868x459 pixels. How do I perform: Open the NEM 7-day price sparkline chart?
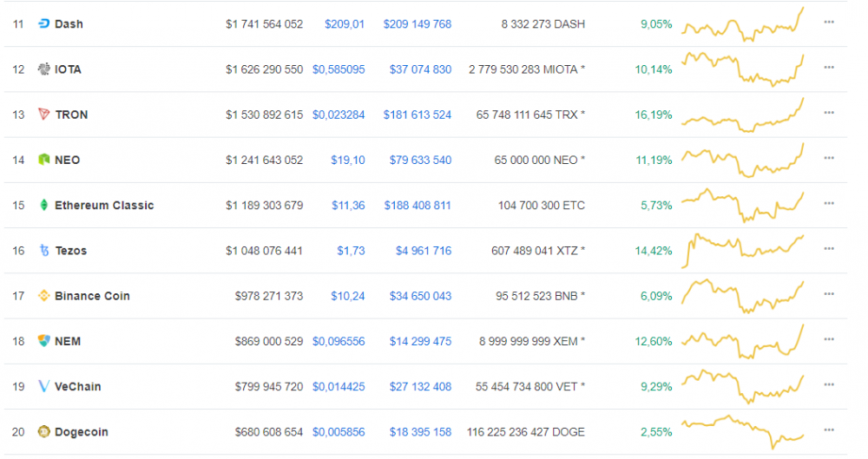[x=742, y=341]
